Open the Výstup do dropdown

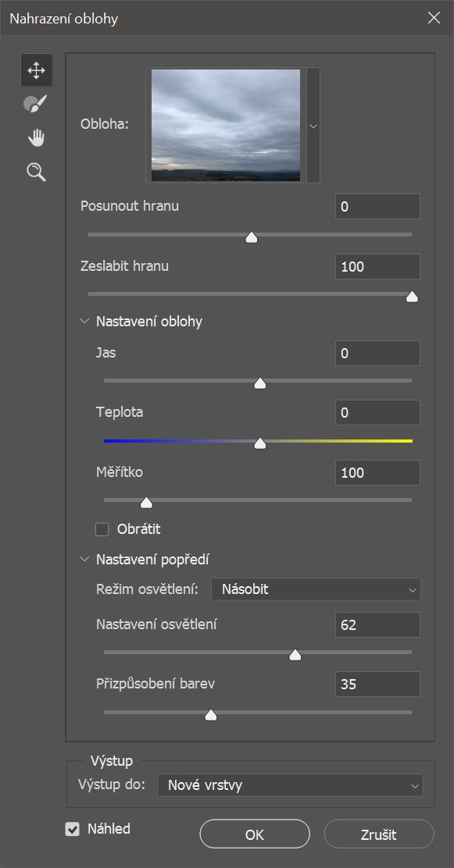point(290,785)
